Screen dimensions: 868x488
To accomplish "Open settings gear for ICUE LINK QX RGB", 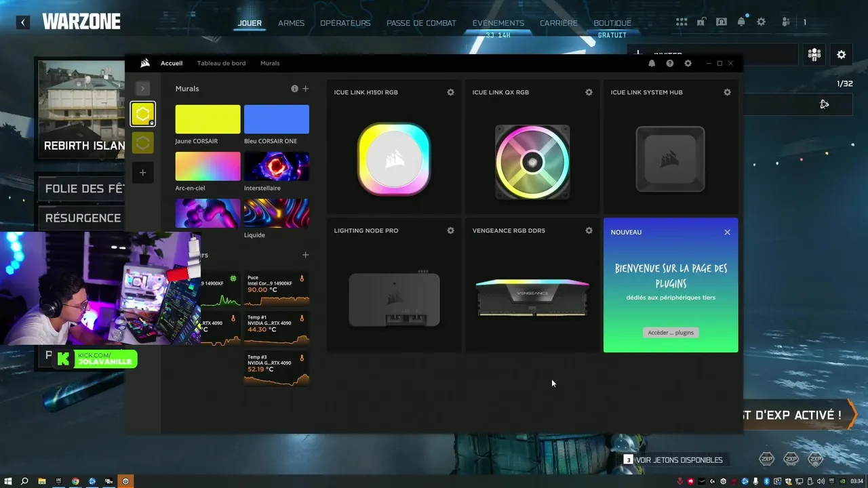I will point(589,92).
